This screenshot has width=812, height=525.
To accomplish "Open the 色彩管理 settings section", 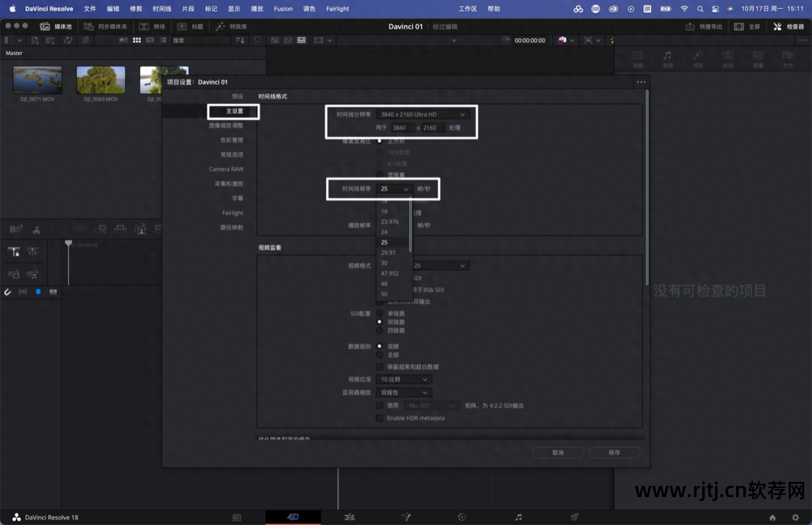I will point(232,140).
